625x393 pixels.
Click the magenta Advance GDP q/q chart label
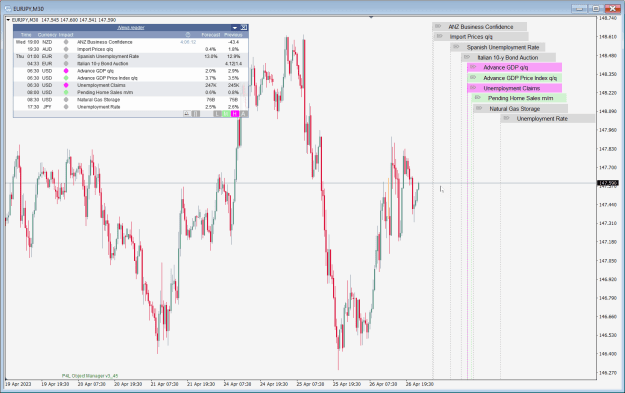tap(515, 67)
